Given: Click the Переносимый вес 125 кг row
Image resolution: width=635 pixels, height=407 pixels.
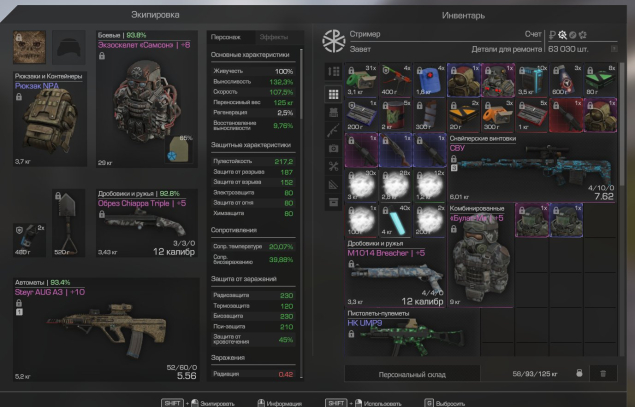Looking at the screenshot, I should (x=253, y=102).
